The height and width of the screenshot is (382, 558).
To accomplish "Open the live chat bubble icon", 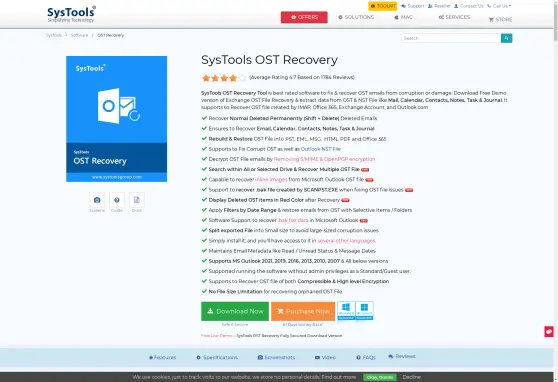I will [549, 332].
